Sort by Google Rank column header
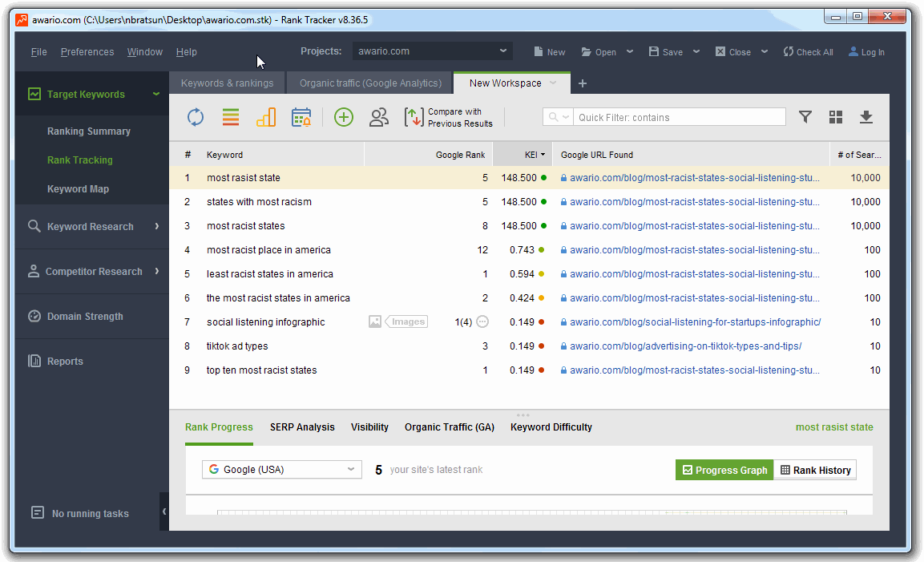 [429, 155]
